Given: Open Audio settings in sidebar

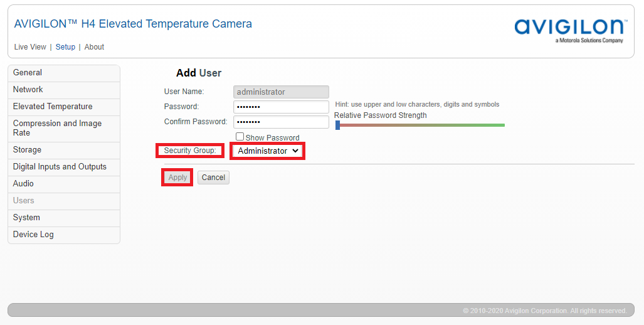Looking at the screenshot, I should 23,184.
